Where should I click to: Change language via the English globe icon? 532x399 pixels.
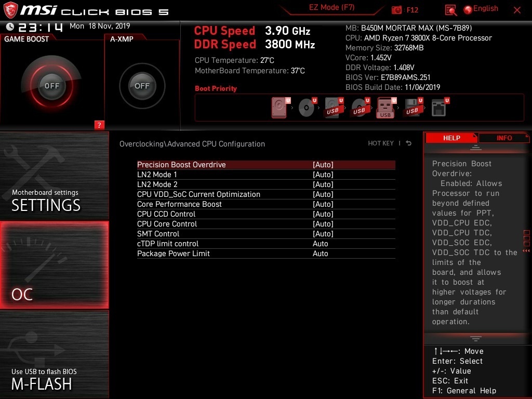pos(468,10)
